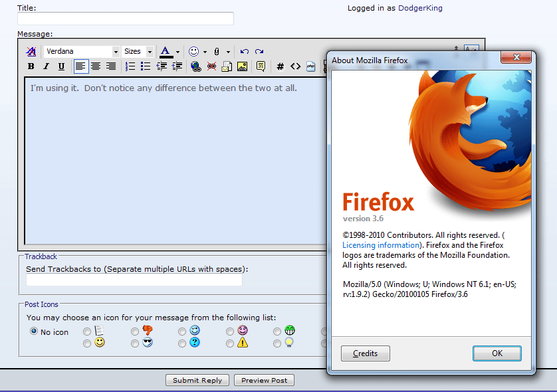Click OK in About Mozilla Firefox dialog
The width and height of the screenshot is (557, 392).
[497, 353]
